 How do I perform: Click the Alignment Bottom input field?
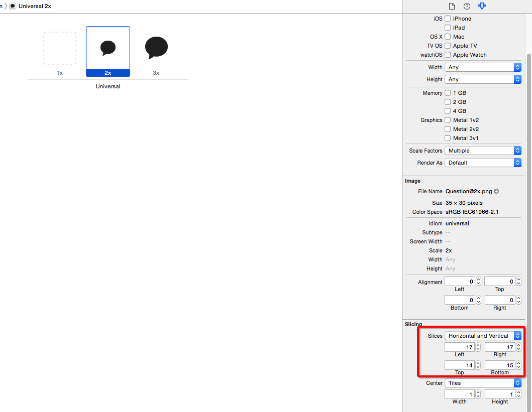(460, 300)
